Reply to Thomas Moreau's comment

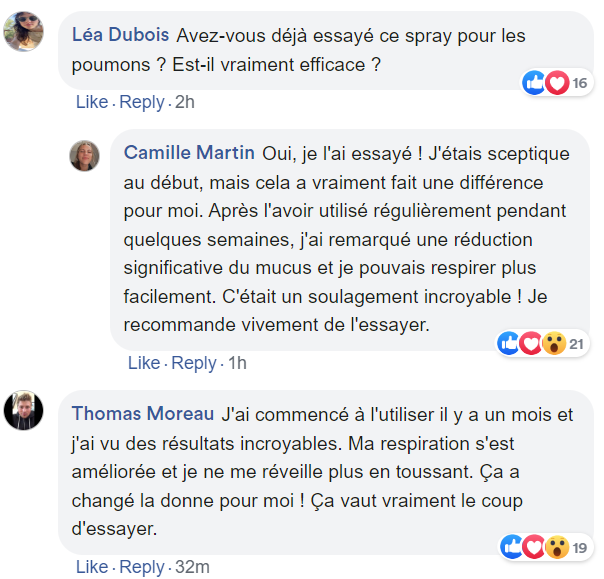(142, 567)
